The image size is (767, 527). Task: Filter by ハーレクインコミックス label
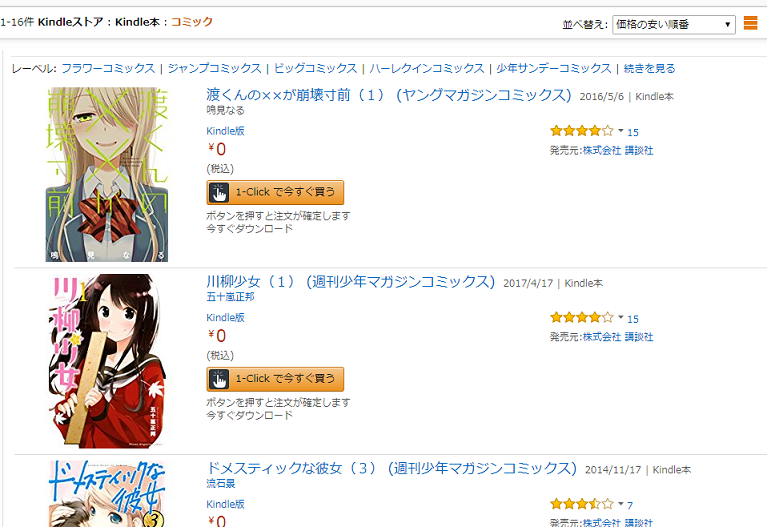[427, 68]
